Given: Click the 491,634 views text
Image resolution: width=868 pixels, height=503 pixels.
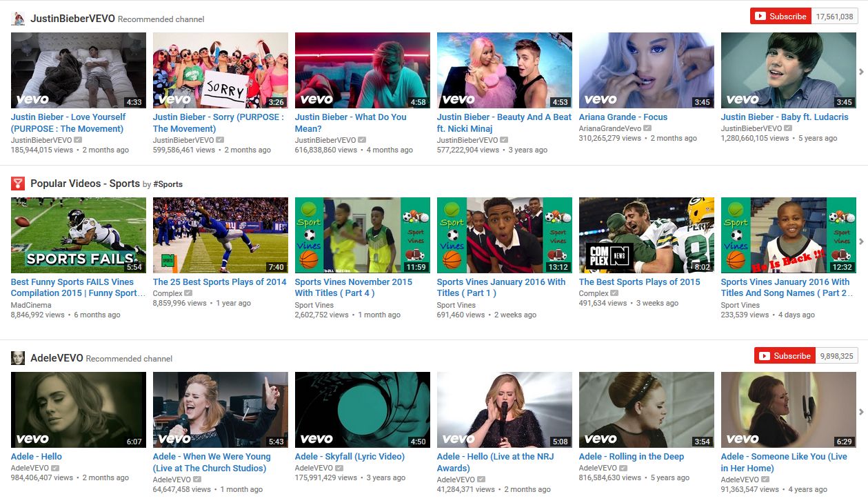Looking at the screenshot, I should tap(603, 304).
